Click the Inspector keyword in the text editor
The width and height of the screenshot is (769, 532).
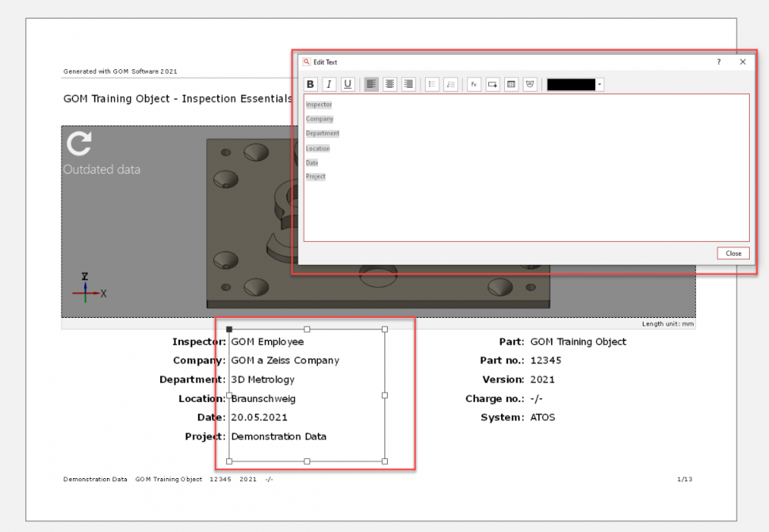pos(319,105)
